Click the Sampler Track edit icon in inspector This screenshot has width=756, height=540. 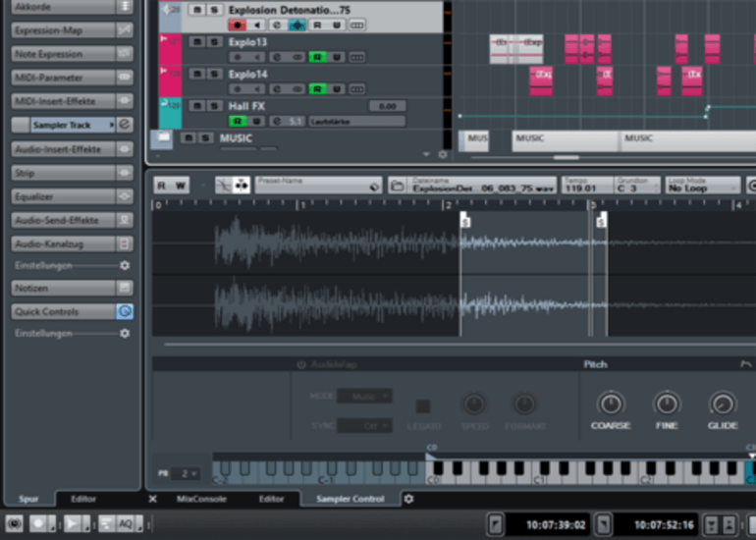125,125
